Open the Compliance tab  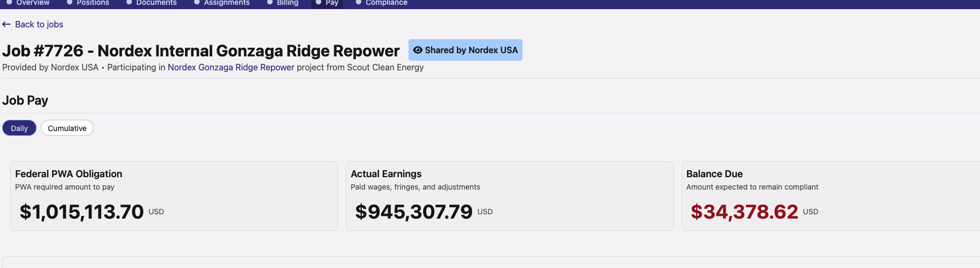click(x=381, y=3)
